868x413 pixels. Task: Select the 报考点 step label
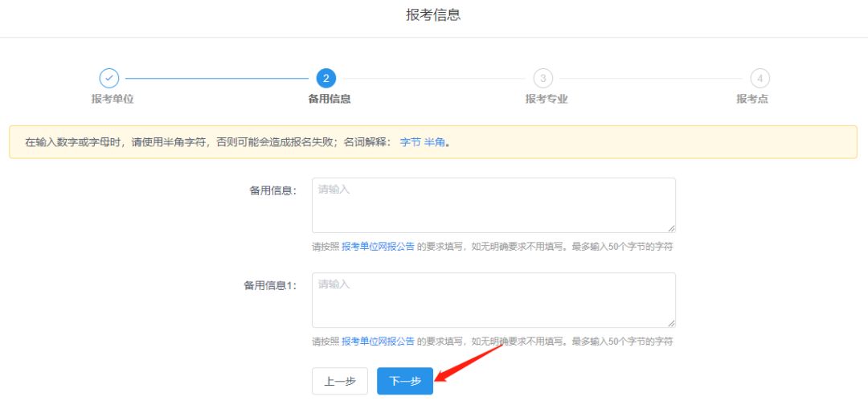[x=752, y=99]
